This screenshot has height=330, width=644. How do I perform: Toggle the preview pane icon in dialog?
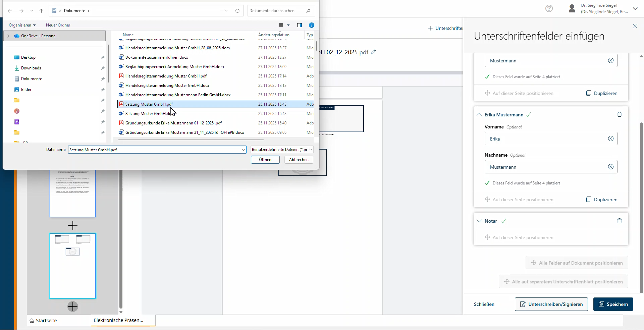pos(299,25)
